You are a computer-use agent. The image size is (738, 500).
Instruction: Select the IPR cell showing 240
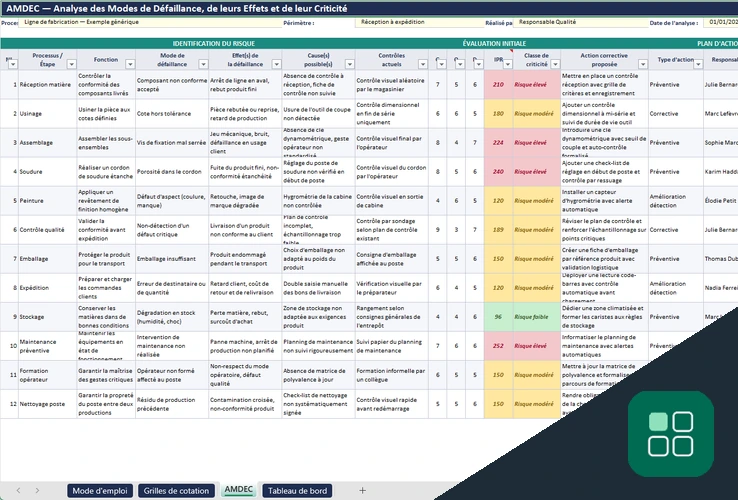tap(498, 172)
